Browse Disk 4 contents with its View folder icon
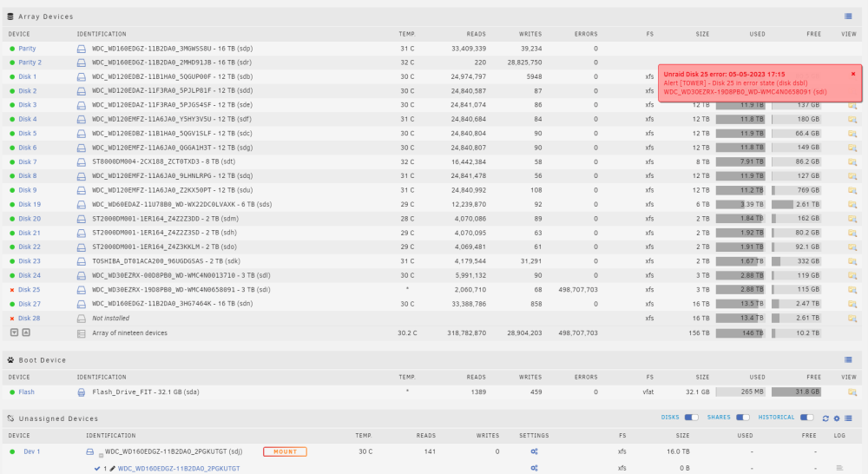 pyautogui.click(x=852, y=119)
